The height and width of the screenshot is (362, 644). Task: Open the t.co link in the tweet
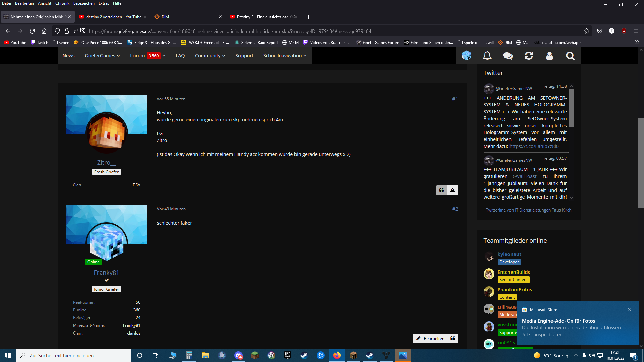534,146
